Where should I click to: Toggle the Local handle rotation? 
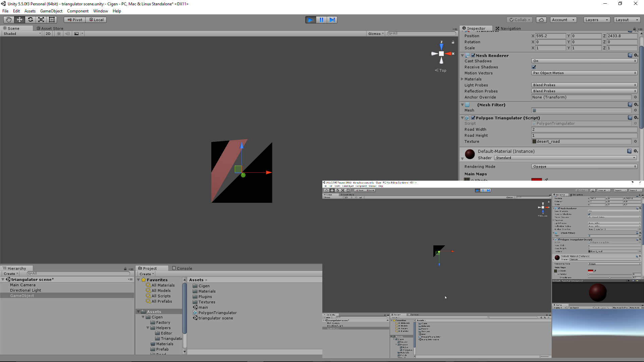pos(96,20)
